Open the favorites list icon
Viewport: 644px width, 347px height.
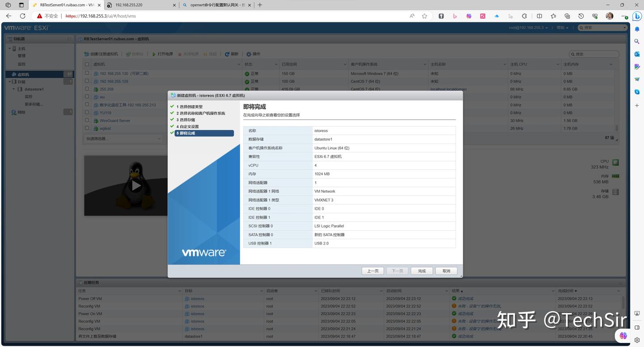point(553,16)
